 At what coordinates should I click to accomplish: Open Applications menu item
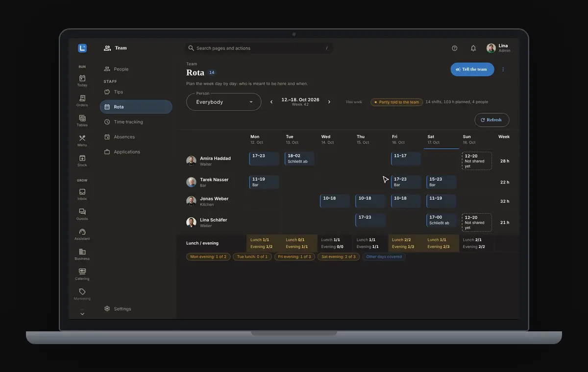click(x=136, y=152)
